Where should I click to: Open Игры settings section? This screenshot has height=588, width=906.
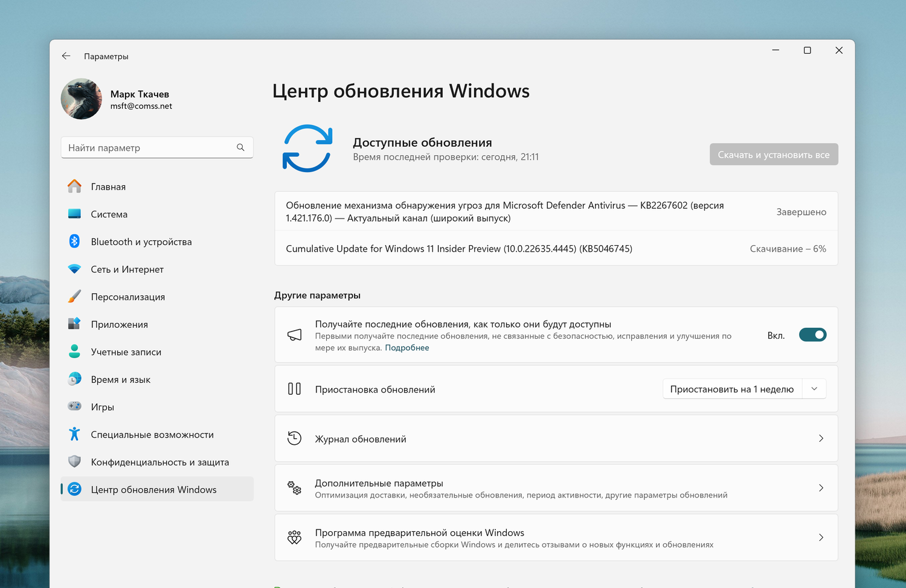pos(157,406)
